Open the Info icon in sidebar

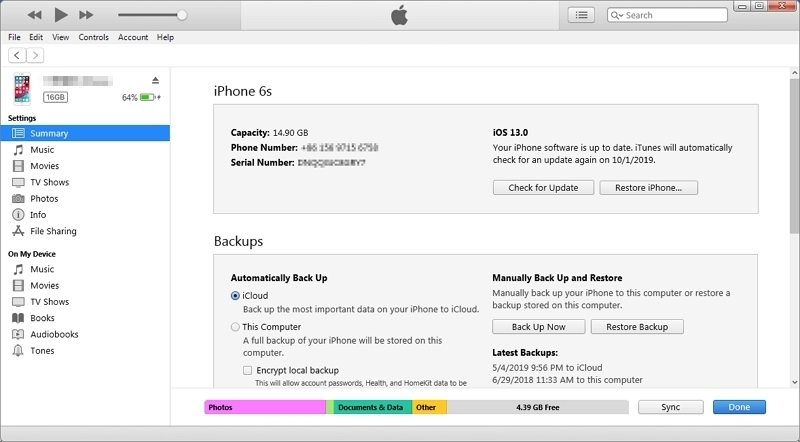[x=18, y=215]
